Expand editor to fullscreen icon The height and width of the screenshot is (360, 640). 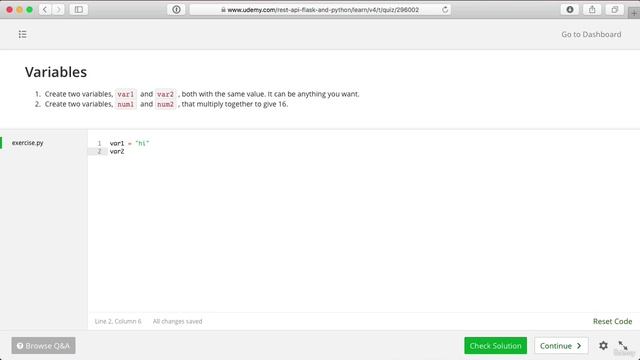(623, 346)
